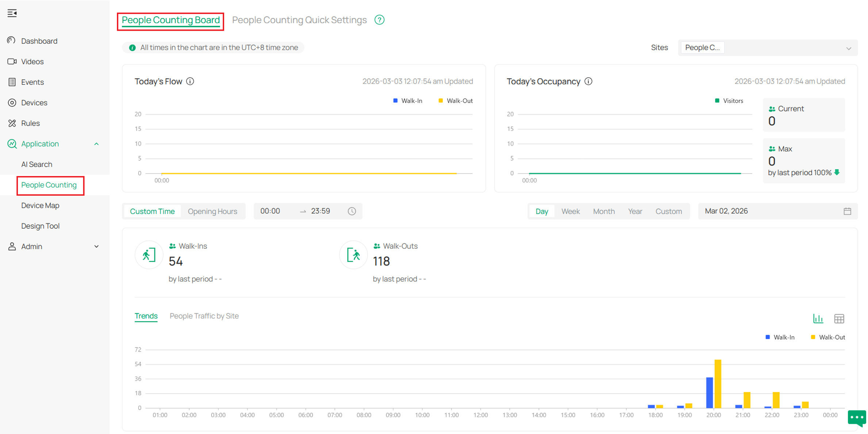Open the calendar icon date picker
The width and height of the screenshot is (868, 434).
point(847,211)
